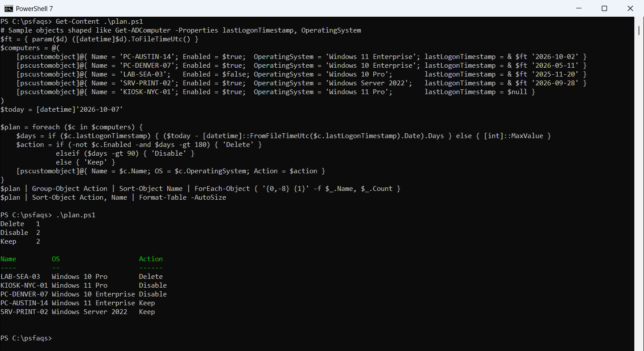
Task: Click the 'Delete 1' summary line
Action: 20,224
